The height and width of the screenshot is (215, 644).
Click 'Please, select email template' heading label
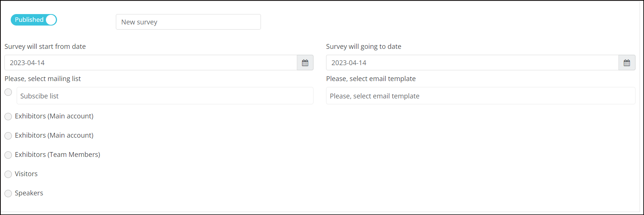(371, 78)
